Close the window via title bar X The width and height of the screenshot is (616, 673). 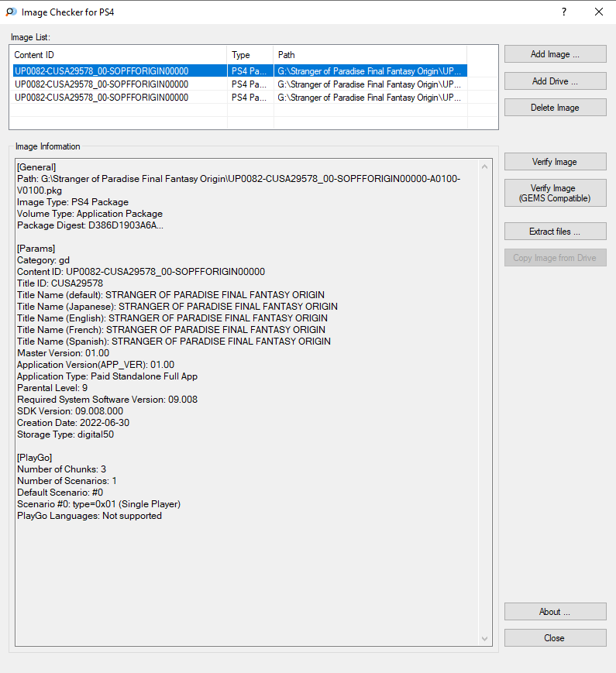tap(599, 12)
